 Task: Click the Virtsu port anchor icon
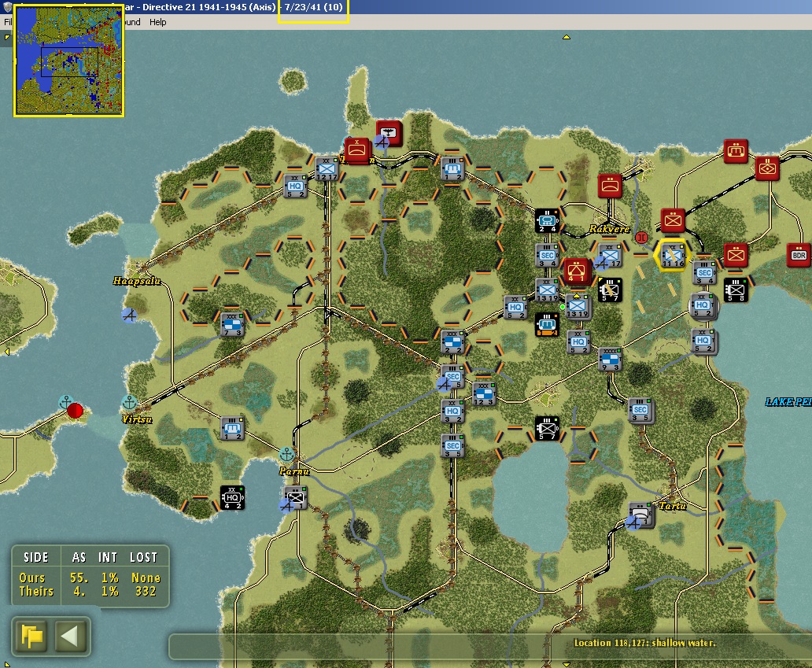pos(130,402)
